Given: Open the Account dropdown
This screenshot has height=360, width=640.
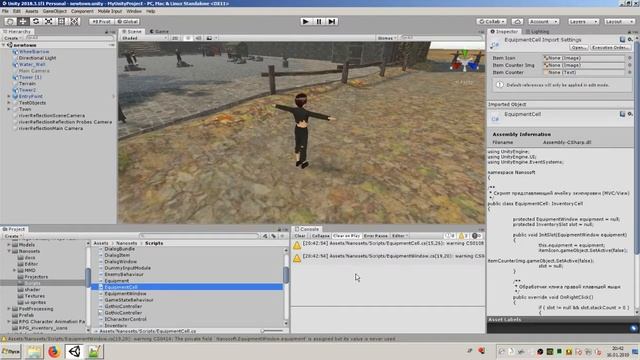Looking at the screenshot, I should [x=543, y=21].
